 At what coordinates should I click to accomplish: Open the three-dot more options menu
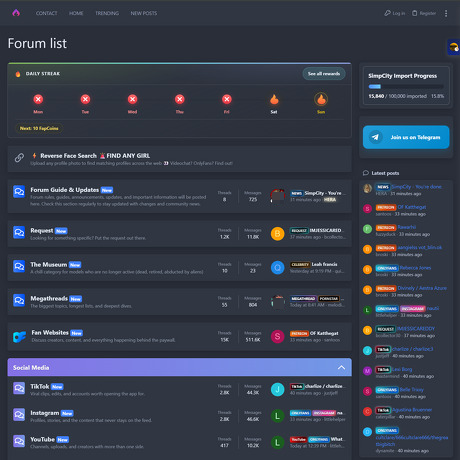coord(446,13)
